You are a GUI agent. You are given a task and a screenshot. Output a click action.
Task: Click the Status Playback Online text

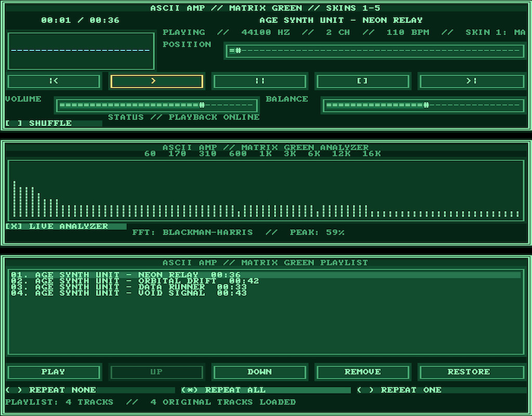tap(184, 118)
